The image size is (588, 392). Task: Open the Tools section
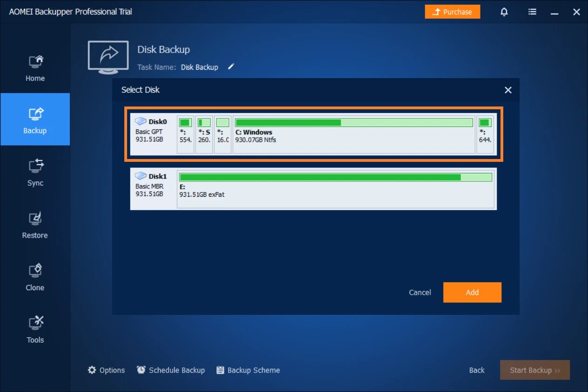point(35,329)
